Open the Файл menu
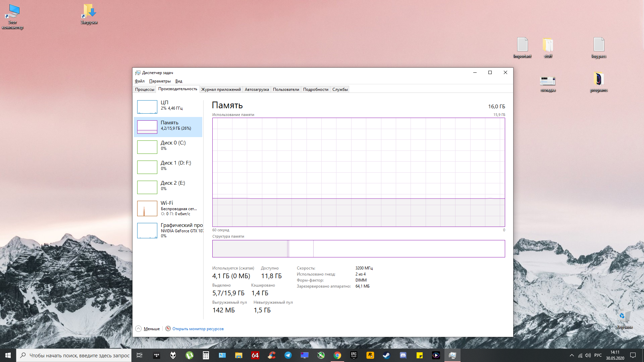Screen dimensions: 644x362 pos(140,81)
